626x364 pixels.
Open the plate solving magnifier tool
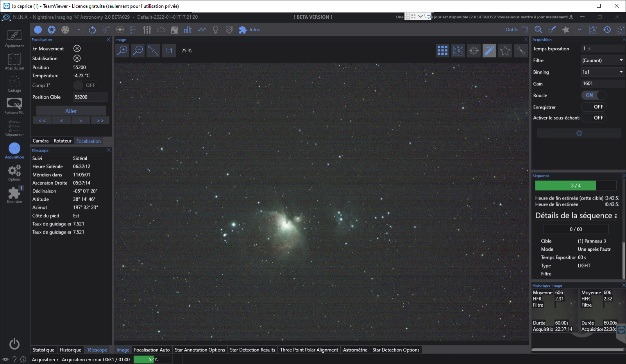click(x=538, y=30)
